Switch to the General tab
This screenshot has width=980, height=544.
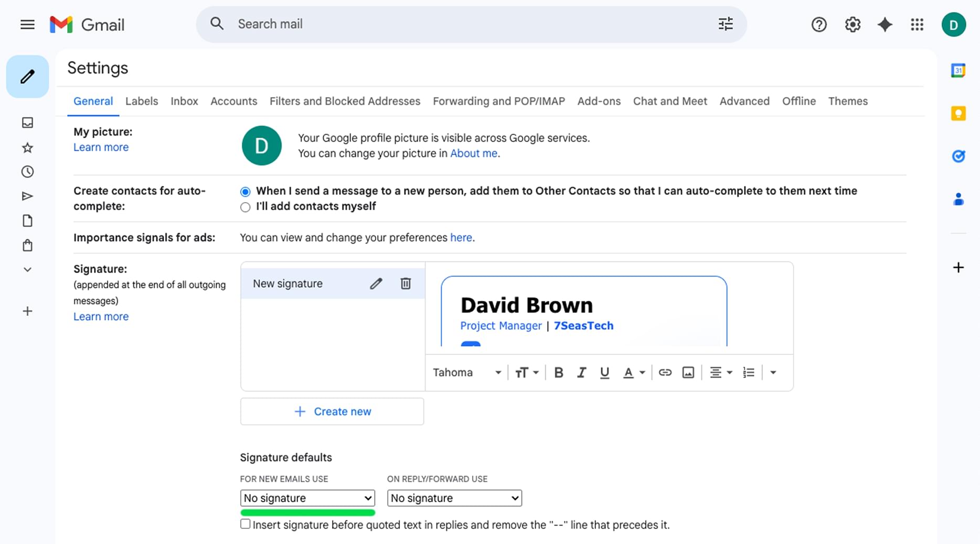(x=93, y=101)
